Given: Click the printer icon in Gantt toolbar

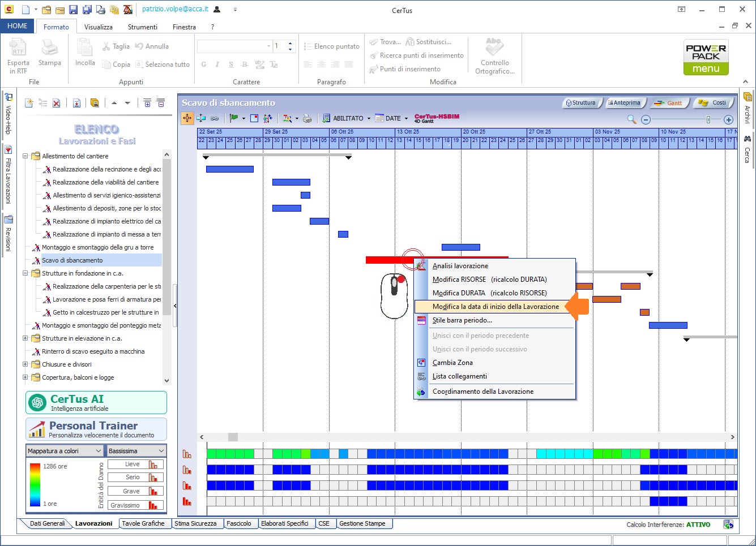Looking at the screenshot, I should (x=307, y=118).
